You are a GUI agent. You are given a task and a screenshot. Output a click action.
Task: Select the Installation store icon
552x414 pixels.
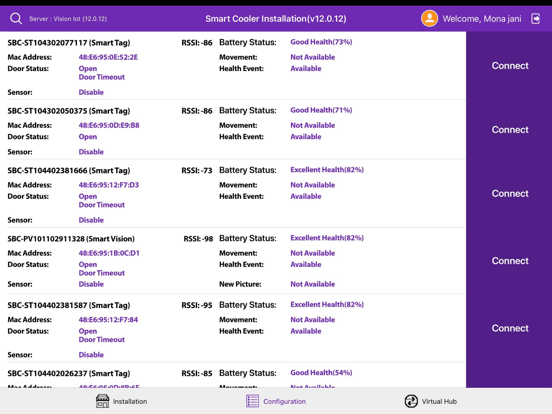pos(102,401)
